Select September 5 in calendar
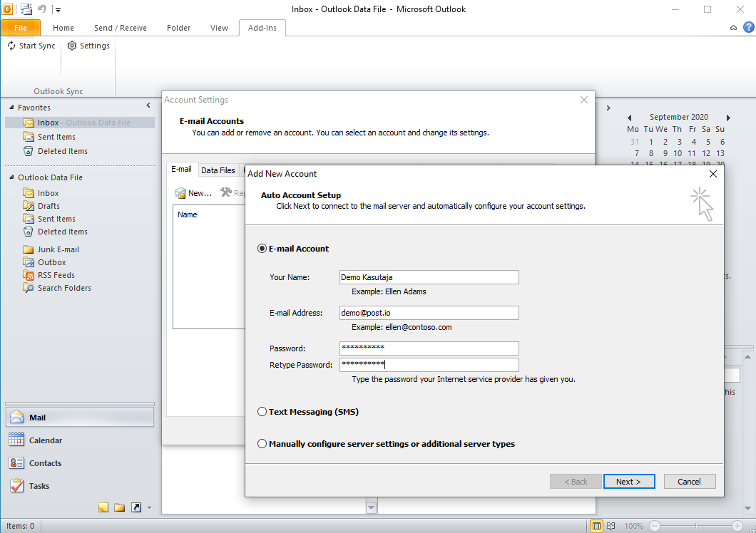Image resolution: width=756 pixels, height=533 pixels. [x=708, y=142]
